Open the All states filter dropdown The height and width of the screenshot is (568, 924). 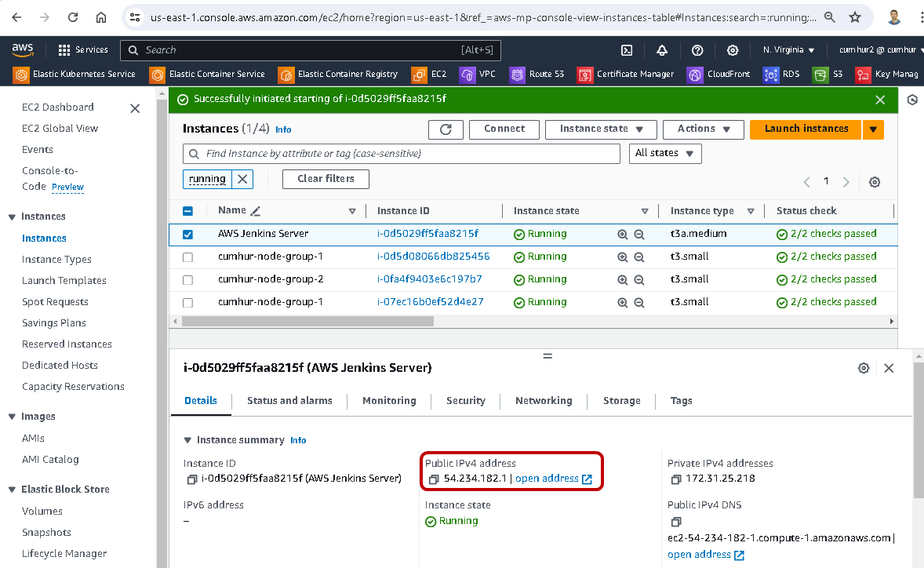click(x=665, y=154)
